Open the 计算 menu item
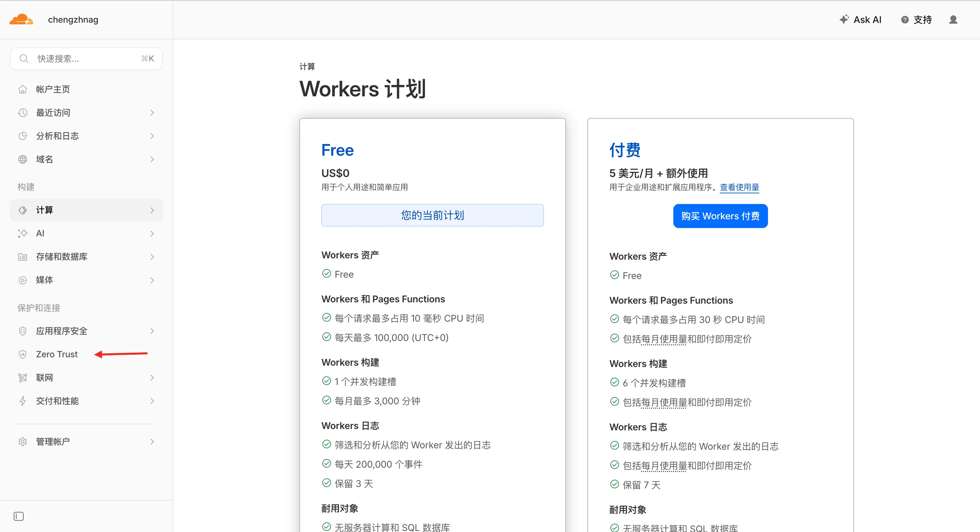 click(x=45, y=210)
